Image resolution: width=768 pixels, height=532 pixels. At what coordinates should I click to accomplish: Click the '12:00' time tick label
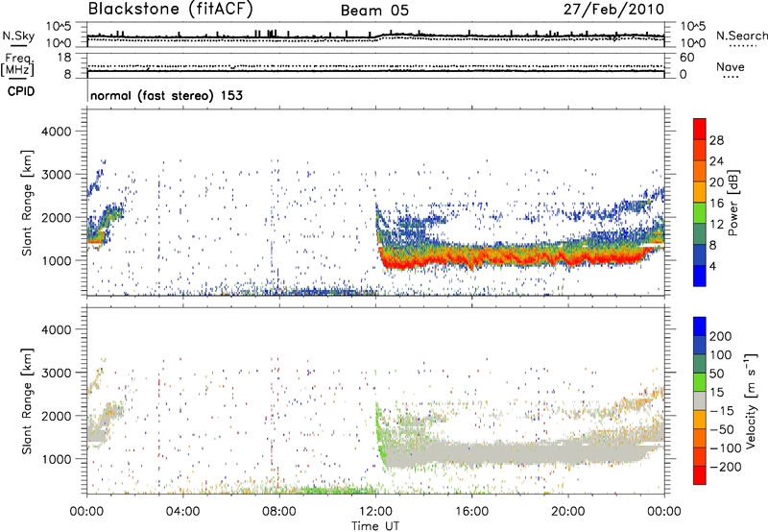(375, 512)
